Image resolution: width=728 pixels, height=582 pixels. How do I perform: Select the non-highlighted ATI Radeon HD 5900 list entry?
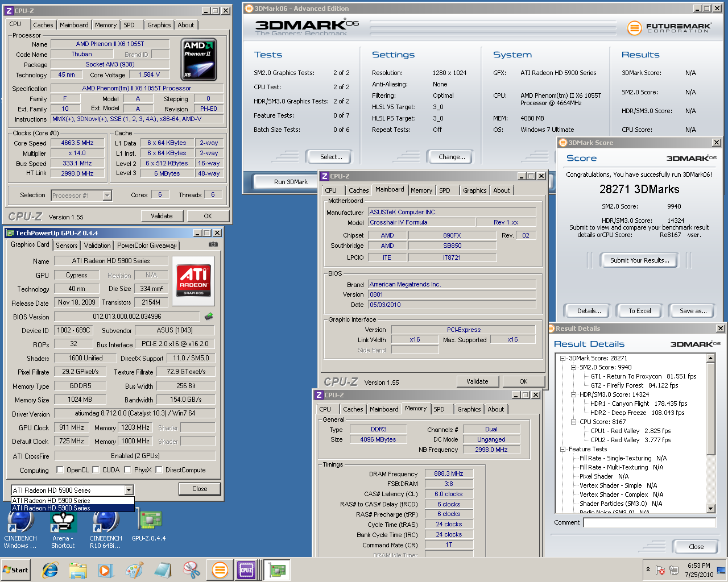(x=73, y=501)
